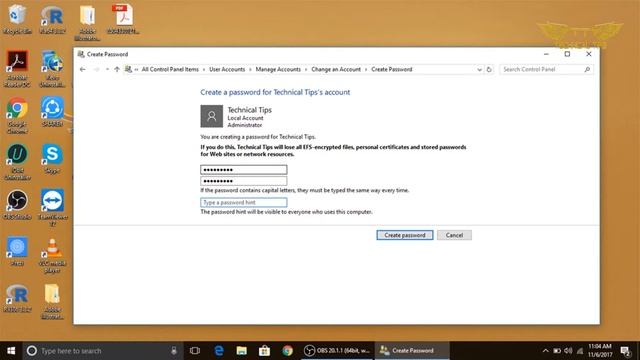The height and width of the screenshot is (360, 640).
Task: Launch Google Chrome from the desktop
Action: 17,116
